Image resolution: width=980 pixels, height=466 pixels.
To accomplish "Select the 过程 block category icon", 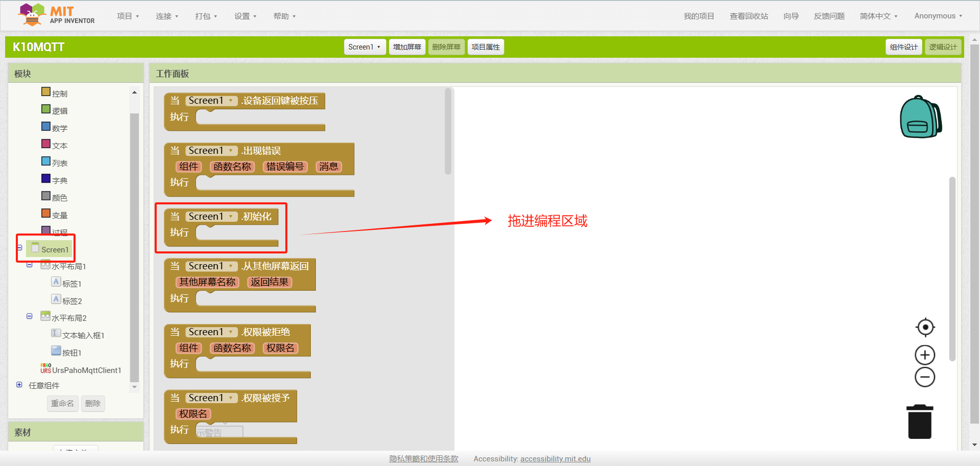I will (x=46, y=230).
